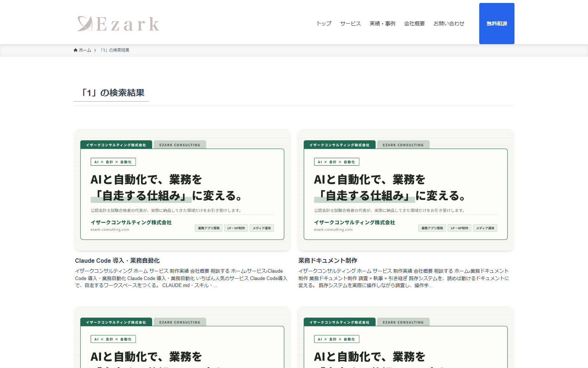Click the excerpt text under 業務ドキュメント制作
The image size is (588, 368).
pyautogui.click(x=404, y=278)
